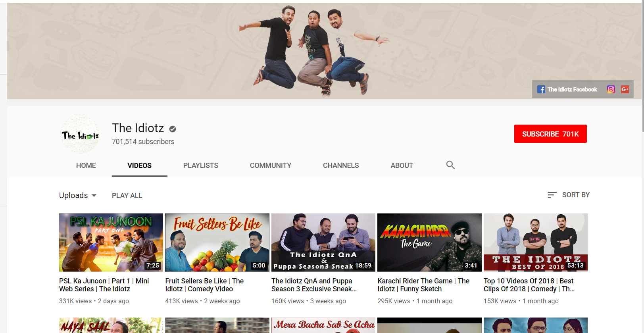Open Fruit Sellers Be Like title link
The width and height of the screenshot is (644, 333).
(204, 285)
